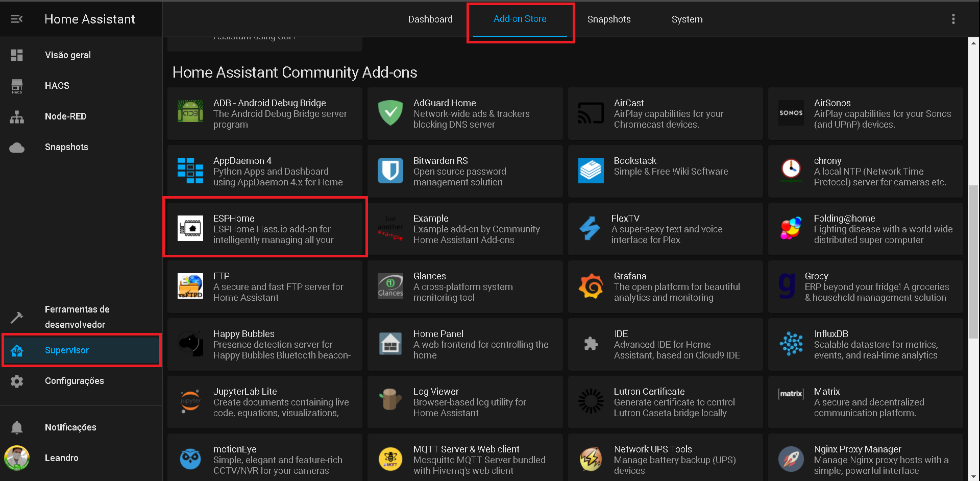Click the Configurações gear icon
The image size is (980, 481).
click(x=17, y=381)
